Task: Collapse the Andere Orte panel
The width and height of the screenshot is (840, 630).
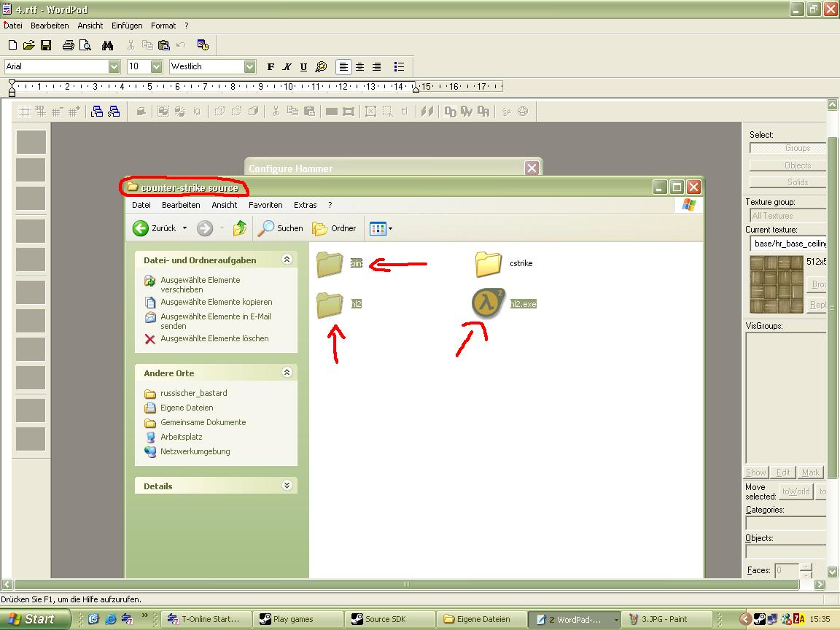Action: (x=287, y=373)
